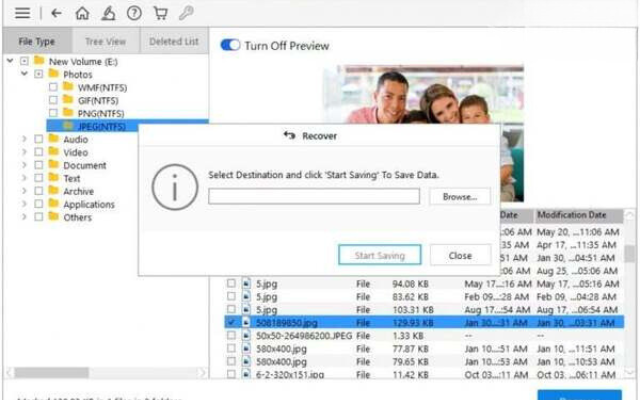640x400 pixels.
Task: Close the Recover dialog
Action: [460, 256]
